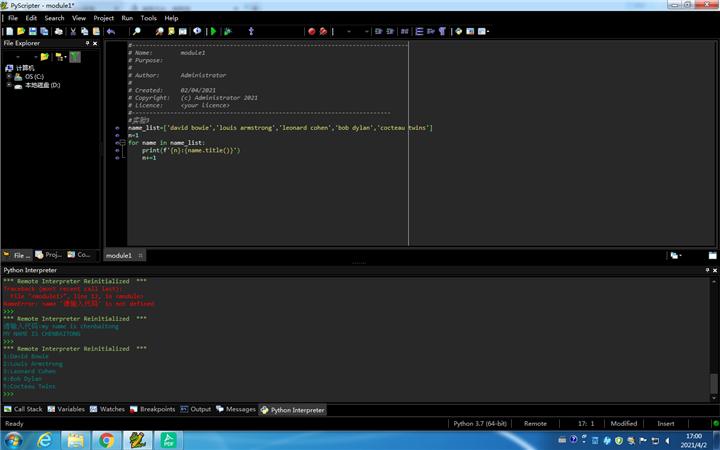Viewport: 720px width, 450px height.
Task: Click the red Toggle Breakpoint icon
Action: [312, 31]
